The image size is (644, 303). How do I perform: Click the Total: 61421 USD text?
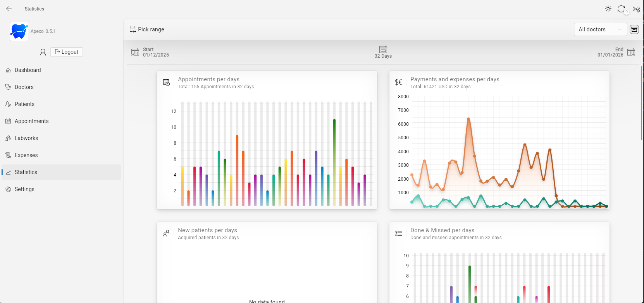tap(441, 87)
